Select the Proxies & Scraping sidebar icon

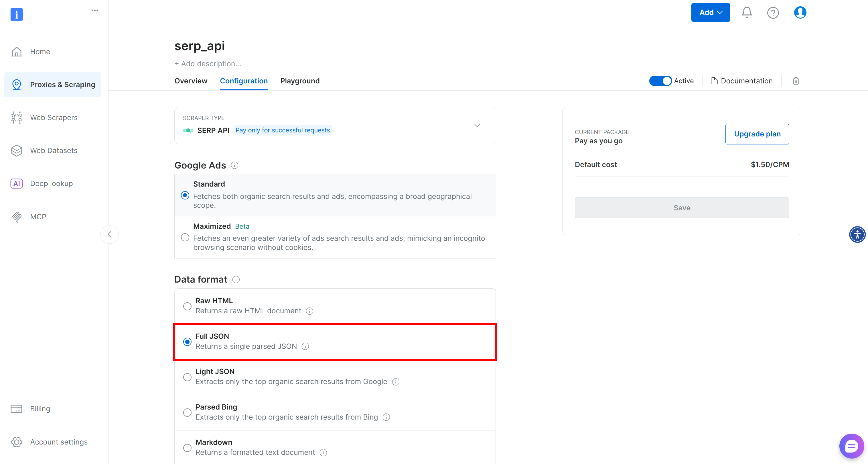17,85
